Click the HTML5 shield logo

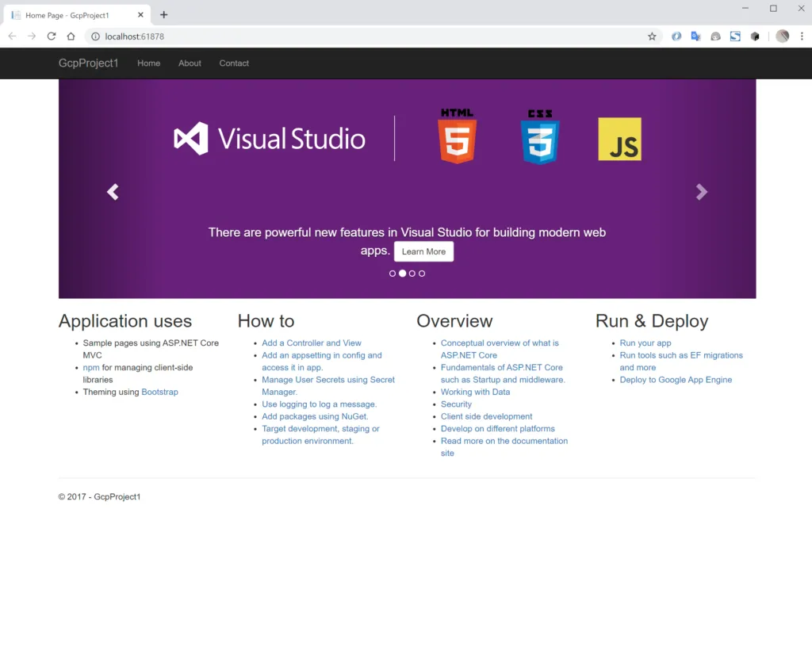click(458, 136)
